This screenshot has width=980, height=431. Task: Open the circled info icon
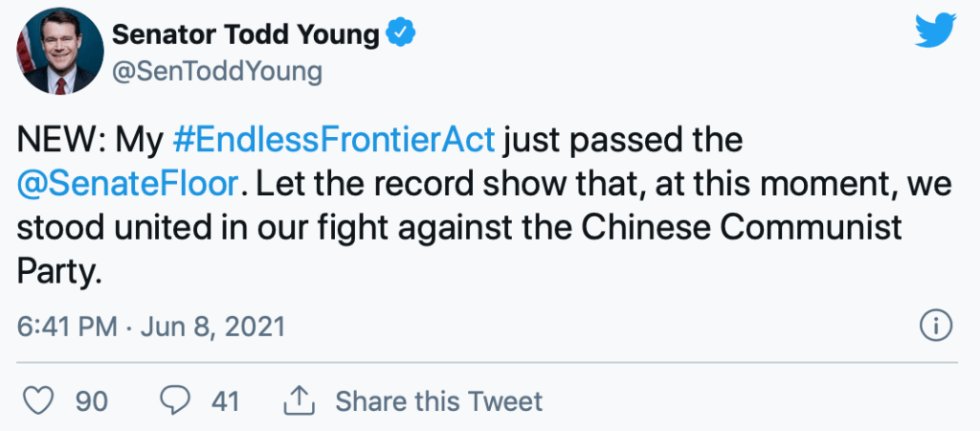934,327
